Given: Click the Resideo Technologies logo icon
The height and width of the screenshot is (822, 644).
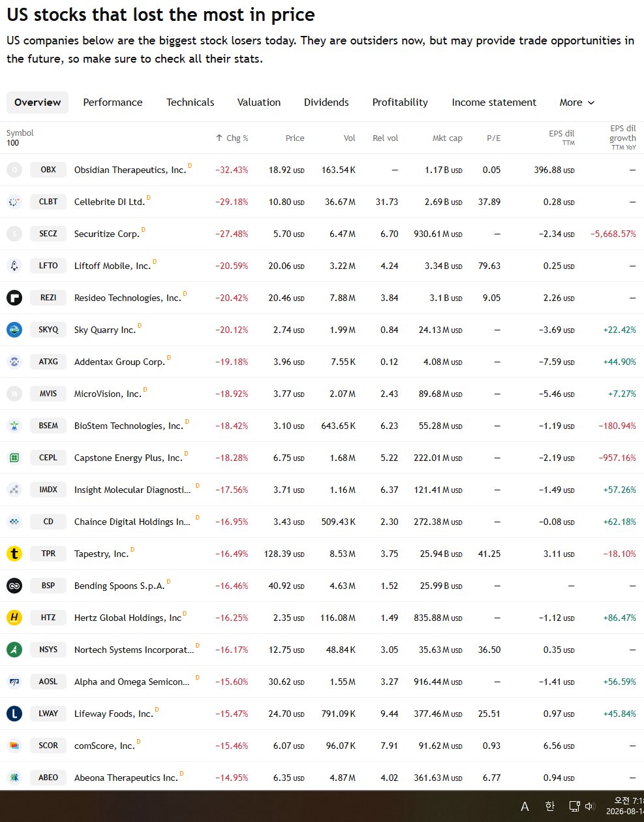Looking at the screenshot, I should pos(14,298).
